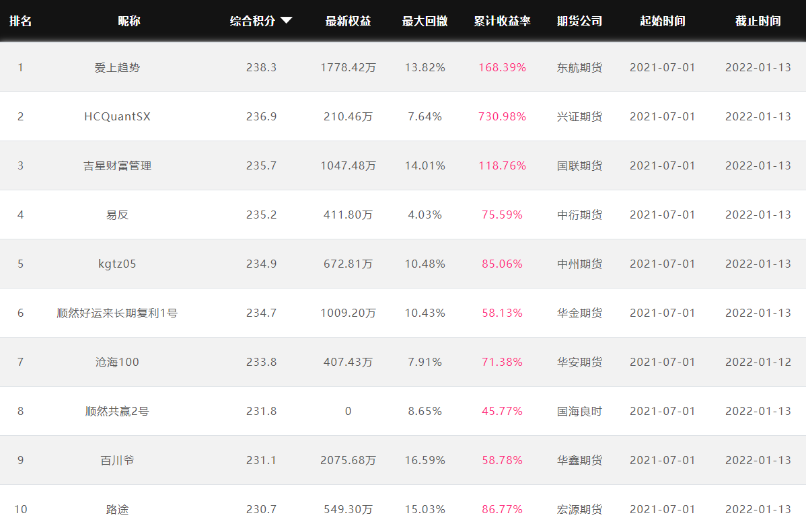This screenshot has height=532, width=806.
Task: Select score 236.9
Action: (261, 116)
